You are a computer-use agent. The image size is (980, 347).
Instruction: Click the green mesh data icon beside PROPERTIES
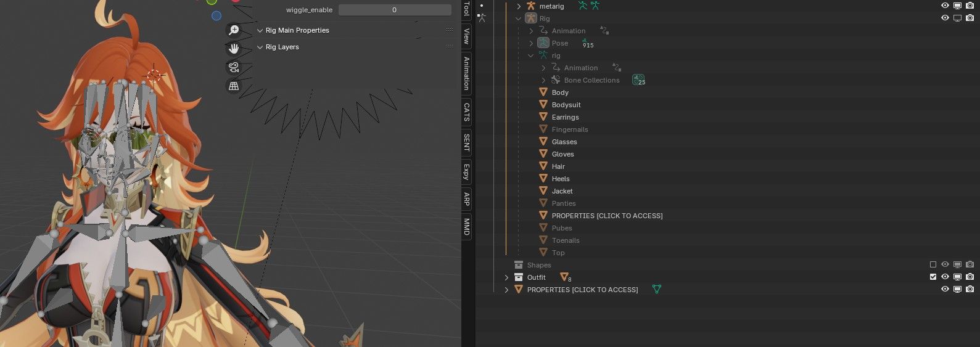click(657, 290)
